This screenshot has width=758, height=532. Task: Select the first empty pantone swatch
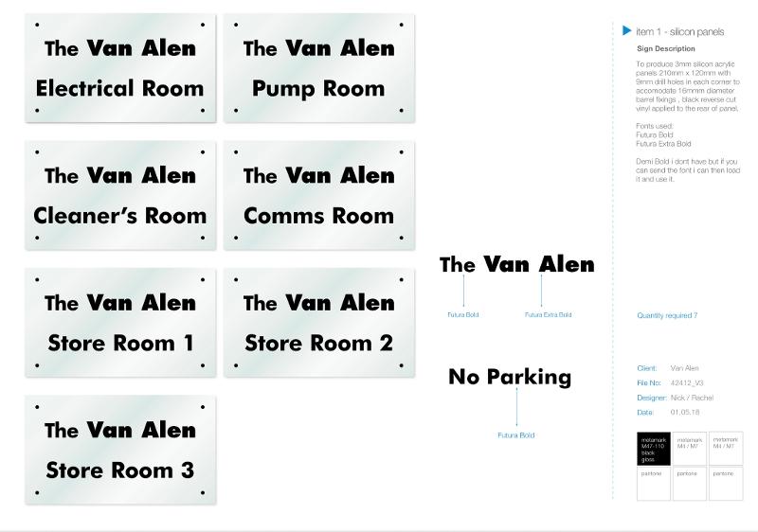[x=654, y=483]
